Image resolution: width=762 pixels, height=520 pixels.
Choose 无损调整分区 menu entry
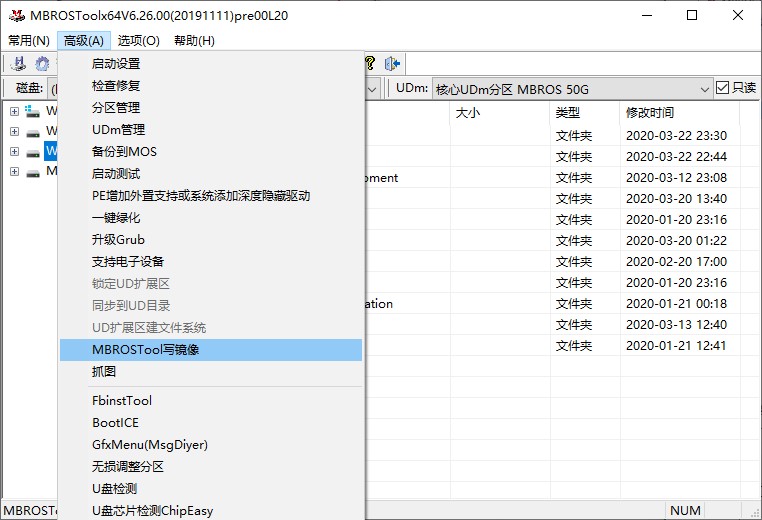coord(211,467)
